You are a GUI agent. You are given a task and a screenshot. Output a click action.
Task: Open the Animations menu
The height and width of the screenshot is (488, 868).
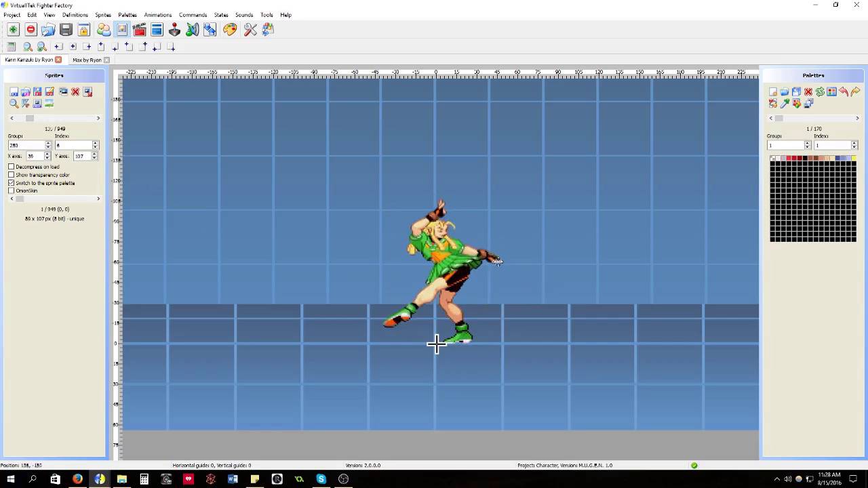tap(157, 15)
